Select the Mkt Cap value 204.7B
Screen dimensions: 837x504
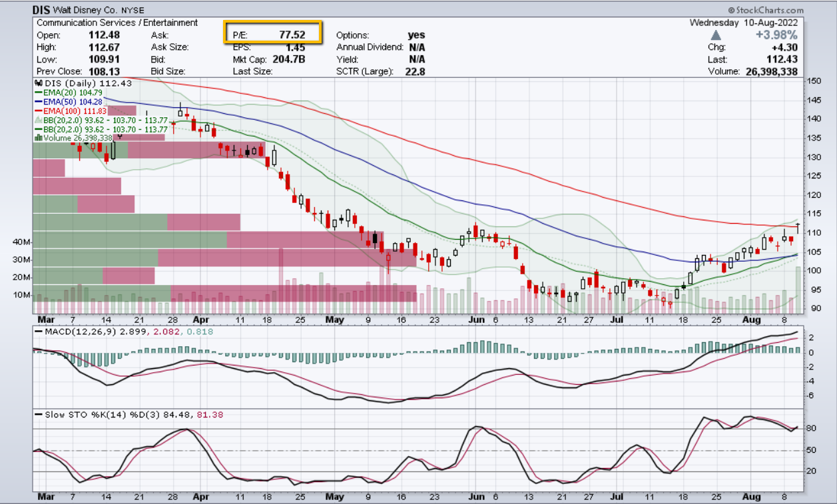tap(288, 59)
